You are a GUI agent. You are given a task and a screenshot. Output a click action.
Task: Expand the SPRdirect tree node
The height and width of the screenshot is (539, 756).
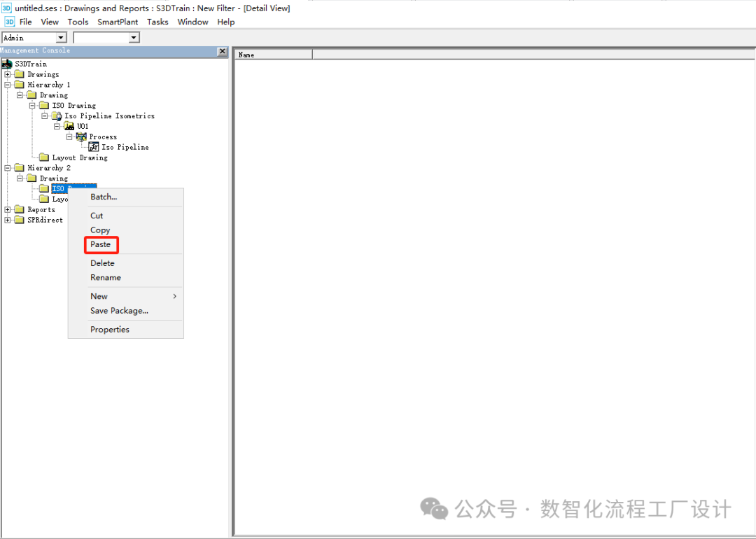(x=7, y=220)
